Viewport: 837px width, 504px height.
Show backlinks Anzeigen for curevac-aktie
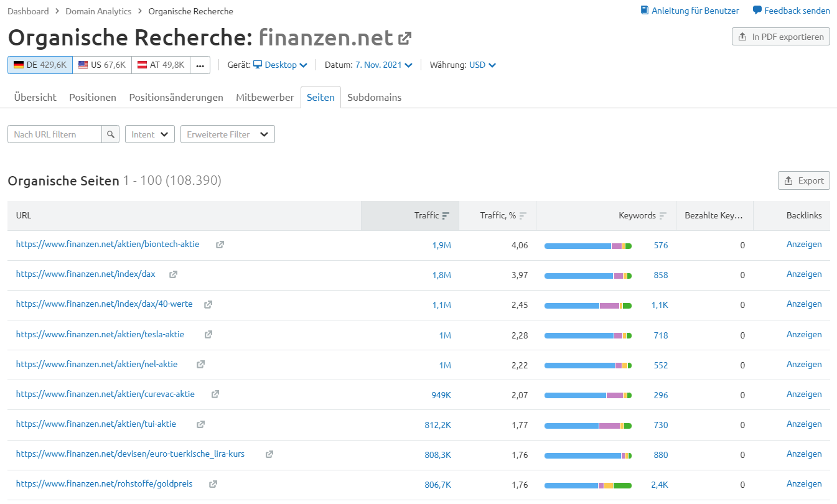point(804,394)
